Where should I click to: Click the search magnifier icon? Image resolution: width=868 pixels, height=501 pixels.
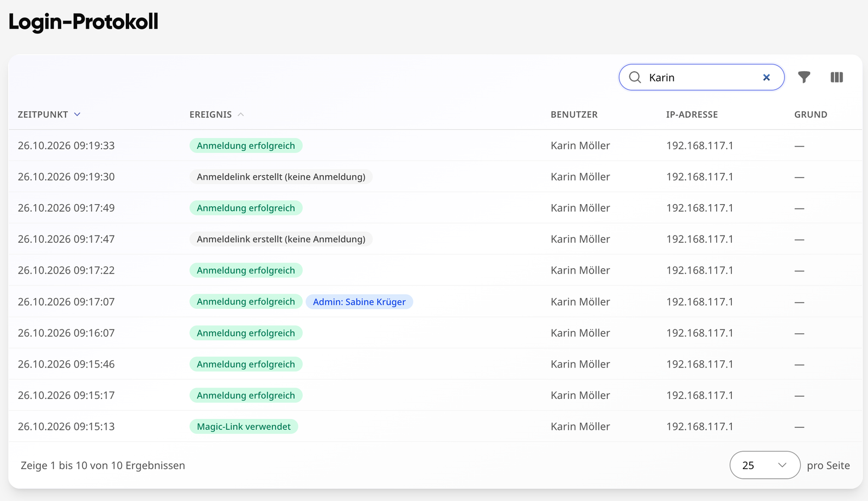point(635,78)
